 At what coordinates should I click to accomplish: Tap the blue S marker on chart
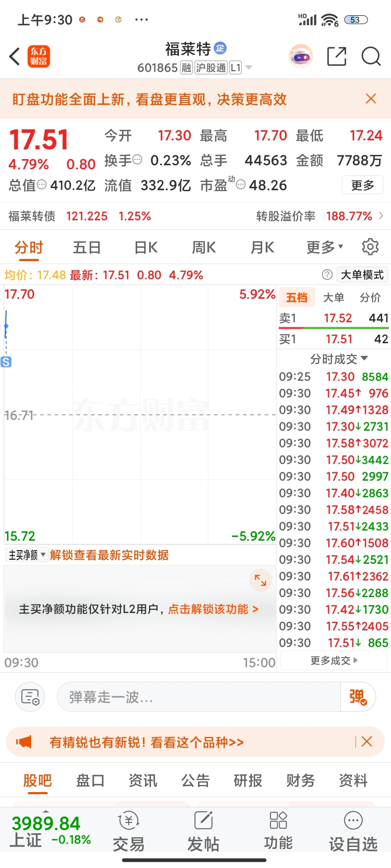6,362
